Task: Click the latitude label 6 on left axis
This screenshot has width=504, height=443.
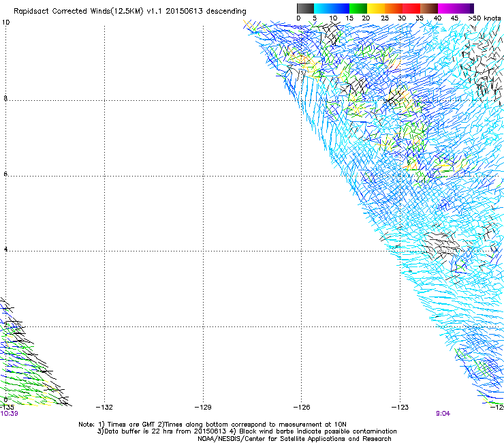Action: click(5, 174)
